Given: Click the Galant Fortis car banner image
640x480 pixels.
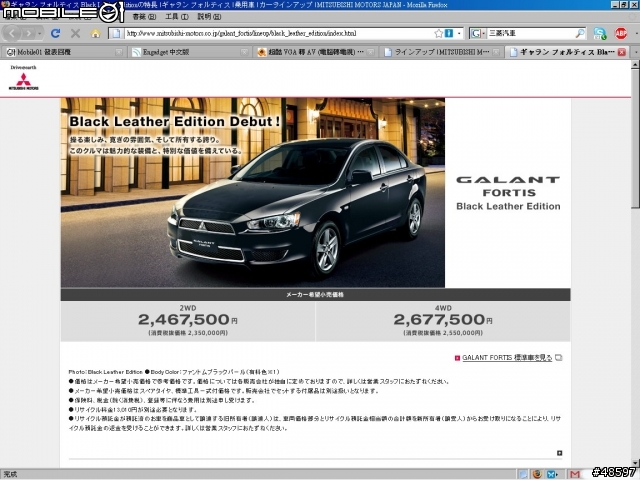Looking at the screenshot, I should [x=253, y=193].
